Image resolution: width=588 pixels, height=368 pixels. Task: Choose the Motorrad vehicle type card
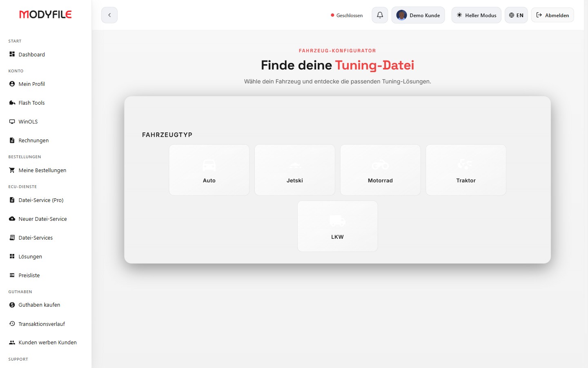380,170
